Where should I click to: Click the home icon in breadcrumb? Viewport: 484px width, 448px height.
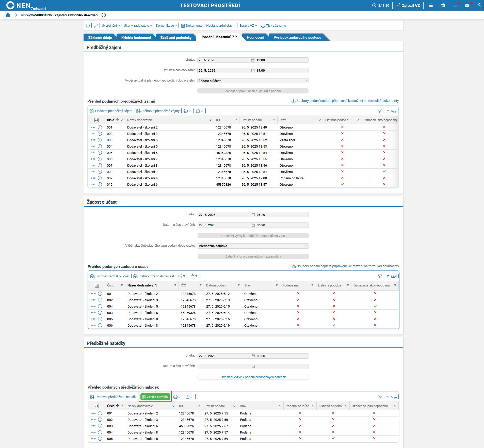pyautogui.click(x=8, y=15)
